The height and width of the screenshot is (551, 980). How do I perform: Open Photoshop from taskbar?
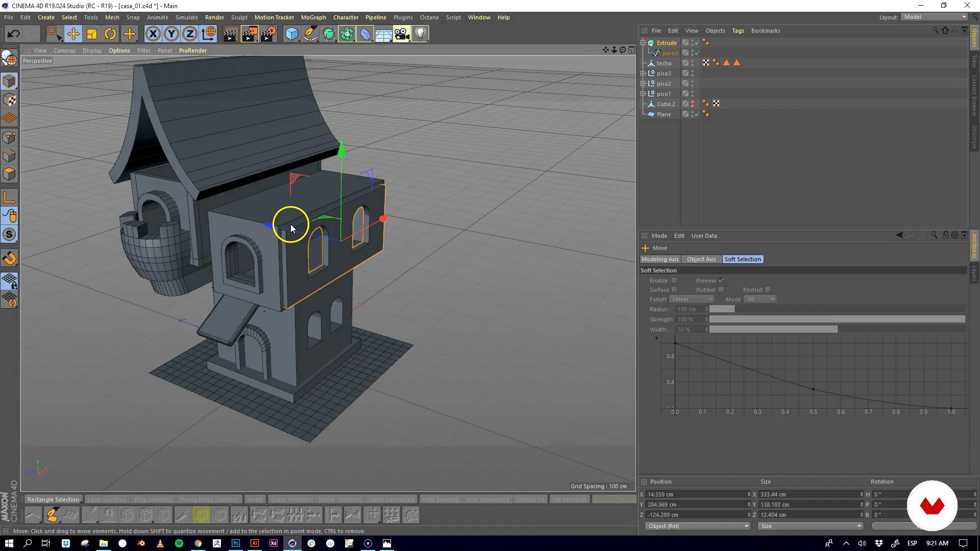[x=235, y=543]
